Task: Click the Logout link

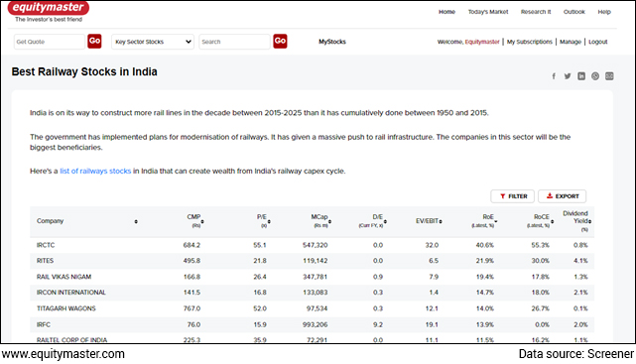Action: click(x=598, y=42)
